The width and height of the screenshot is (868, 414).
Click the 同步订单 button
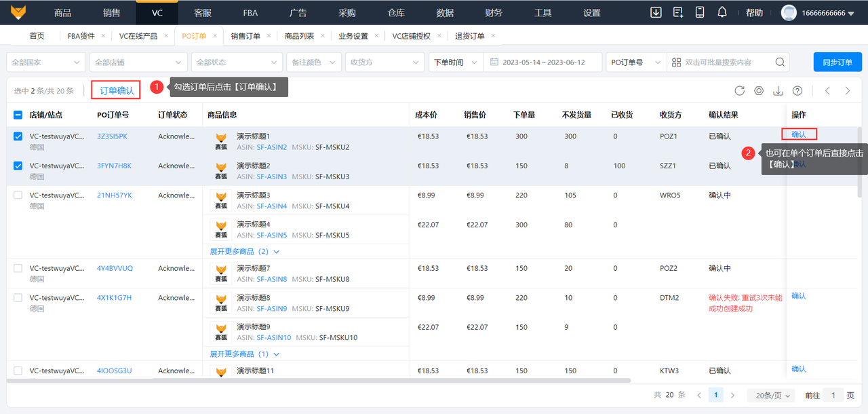[x=837, y=62]
